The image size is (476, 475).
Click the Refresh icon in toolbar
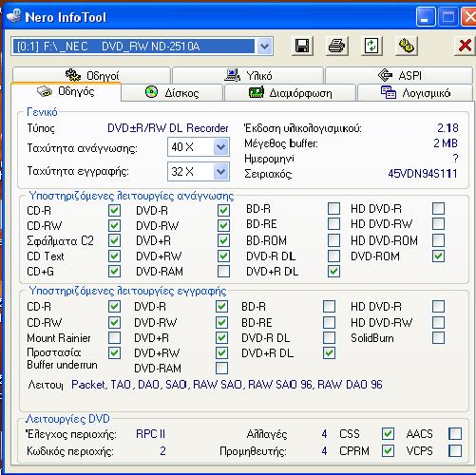click(x=371, y=46)
